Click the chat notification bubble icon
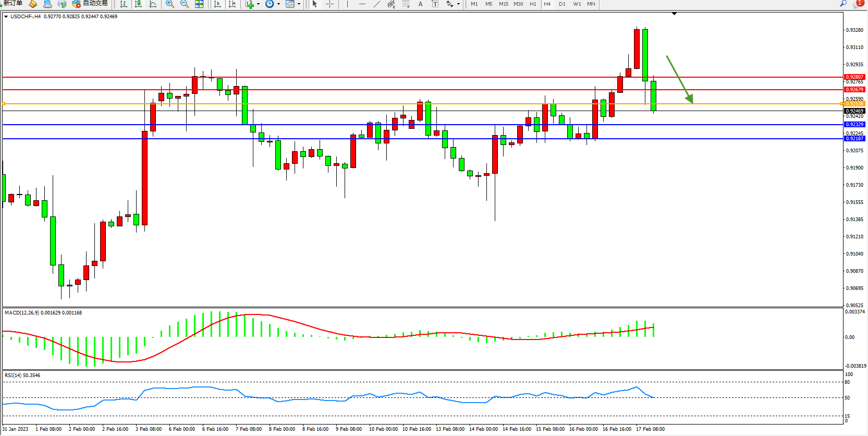 point(858,4)
